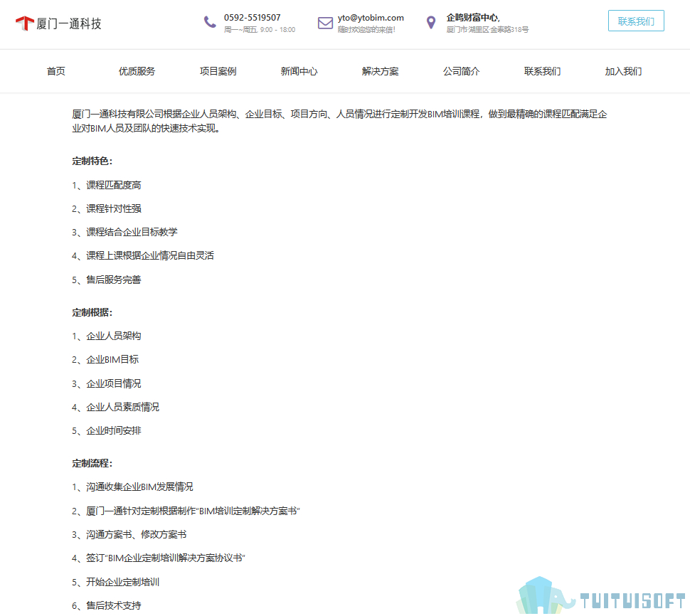The height and width of the screenshot is (616, 690).
Task: Click list item 开始企业定制培训
Action: [x=115, y=582]
